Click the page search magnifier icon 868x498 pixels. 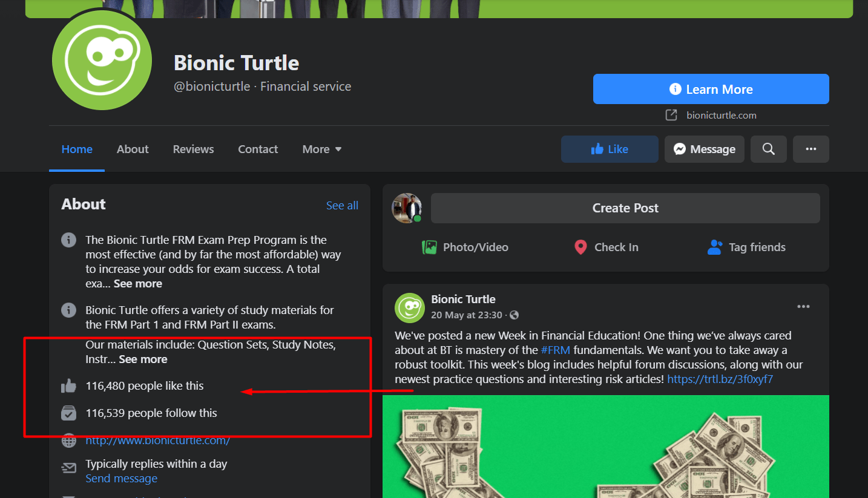768,149
